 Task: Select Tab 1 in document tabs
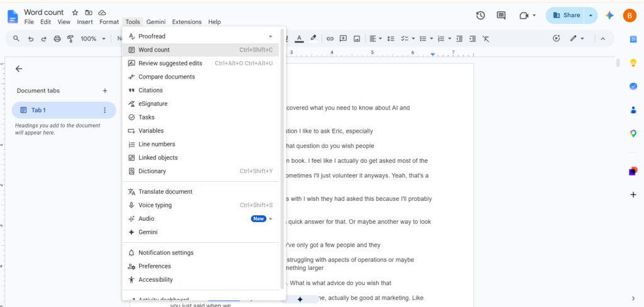(64, 110)
